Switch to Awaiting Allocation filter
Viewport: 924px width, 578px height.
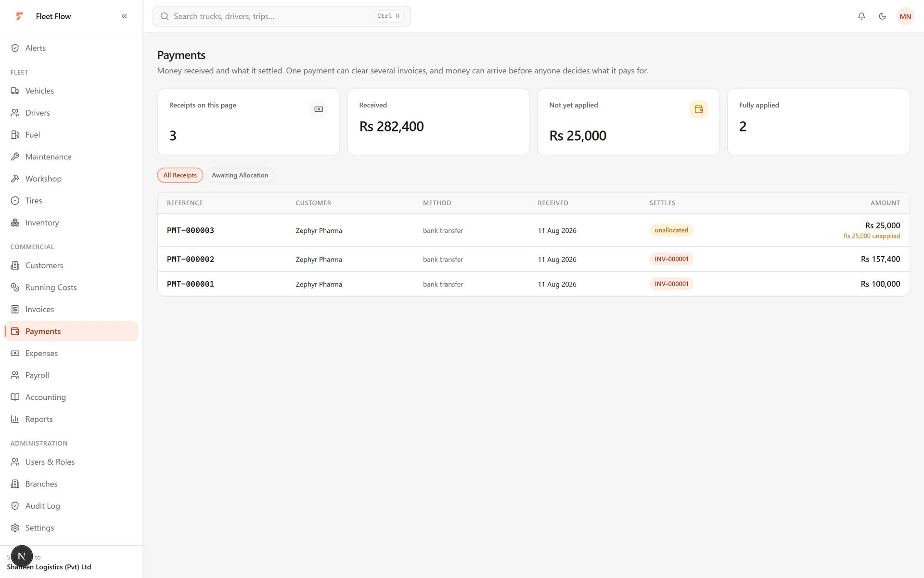click(240, 175)
